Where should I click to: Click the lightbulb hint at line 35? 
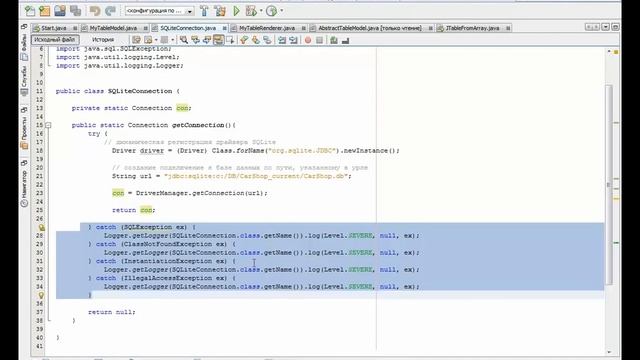point(41,295)
